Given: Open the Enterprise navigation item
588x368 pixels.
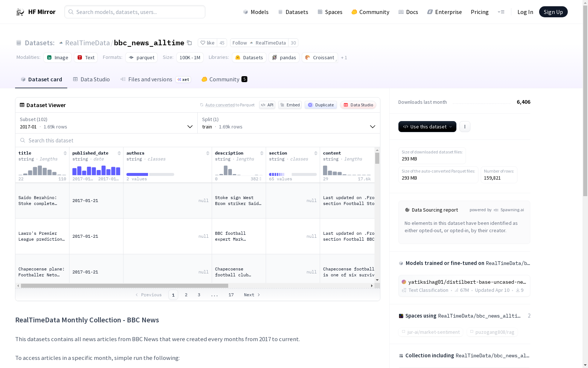Looking at the screenshot, I should click(445, 12).
